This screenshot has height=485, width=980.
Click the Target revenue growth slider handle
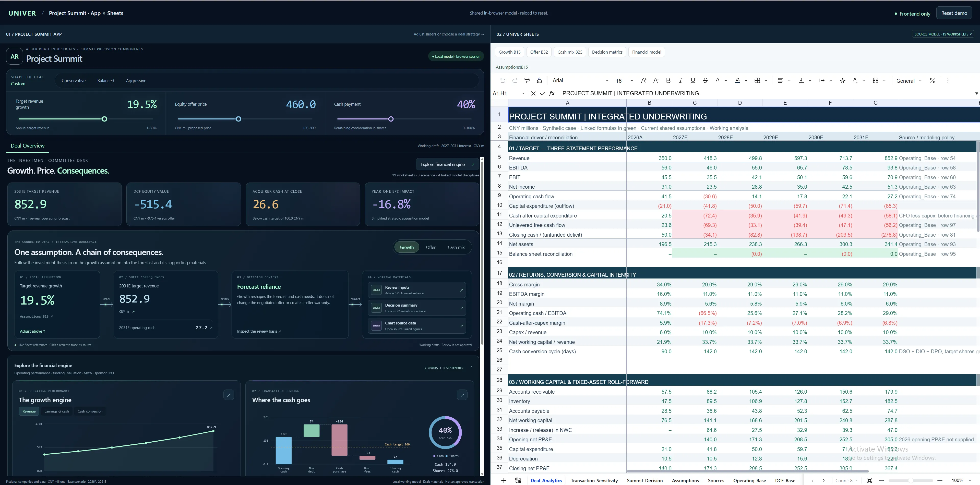tap(105, 119)
